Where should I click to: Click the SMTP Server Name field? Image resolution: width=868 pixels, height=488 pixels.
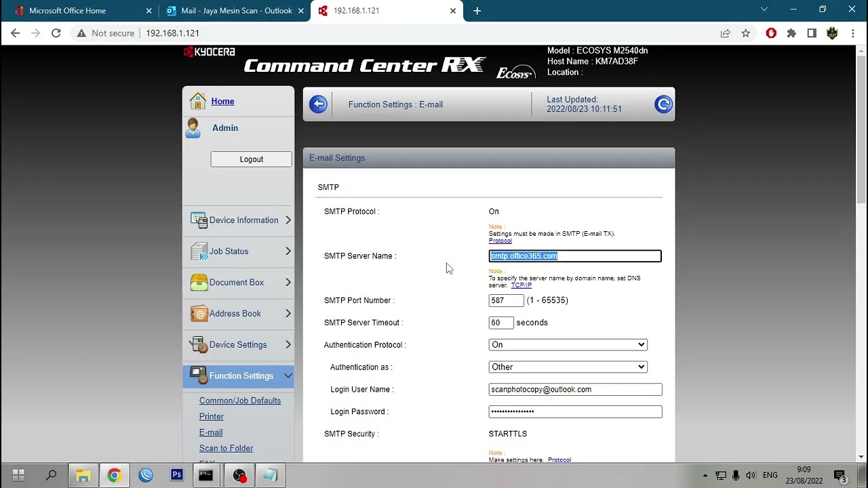[x=575, y=256]
